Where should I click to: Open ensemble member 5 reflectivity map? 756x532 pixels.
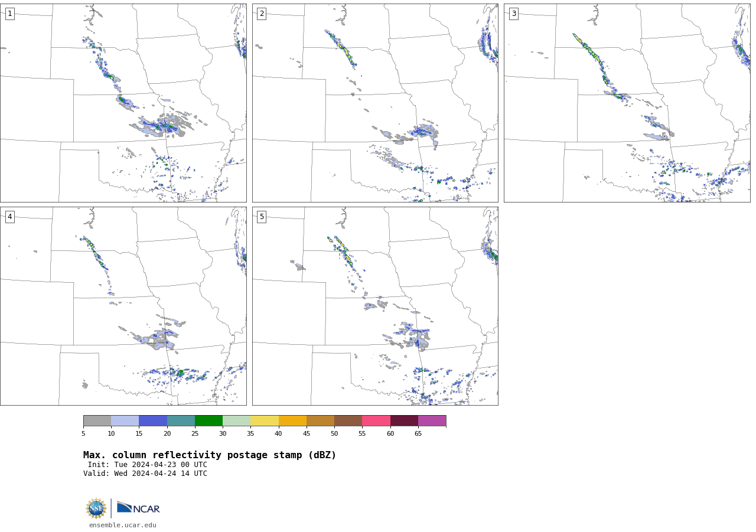(x=375, y=306)
